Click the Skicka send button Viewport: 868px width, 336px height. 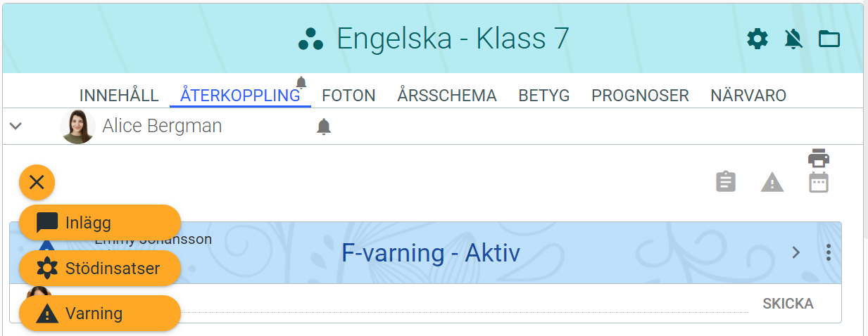pos(788,304)
